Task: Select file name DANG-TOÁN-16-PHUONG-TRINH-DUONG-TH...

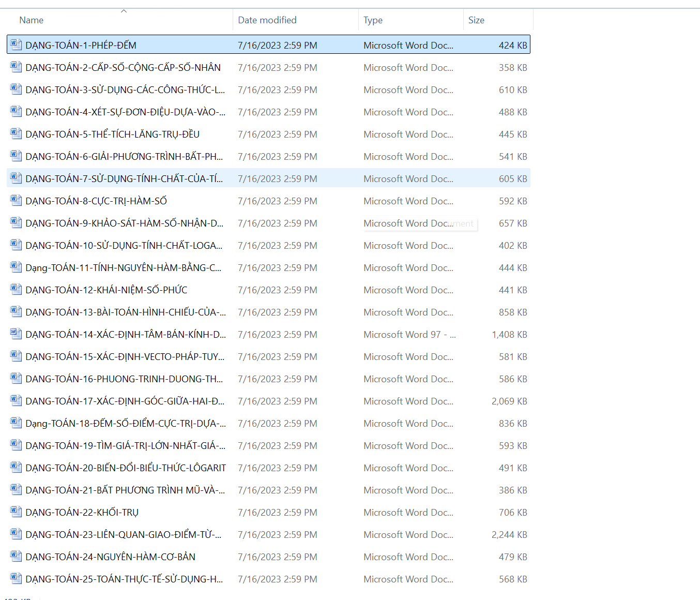Action: pyautogui.click(x=124, y=379)
